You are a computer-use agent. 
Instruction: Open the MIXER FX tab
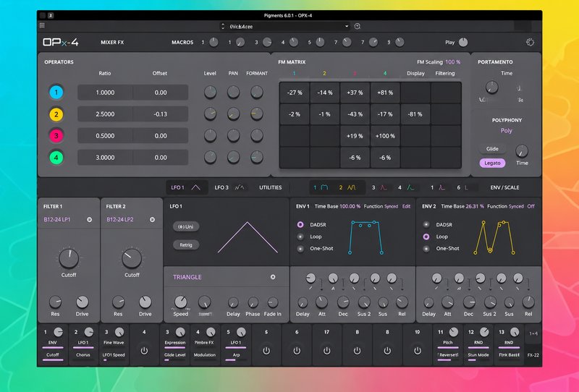[112, 43]
